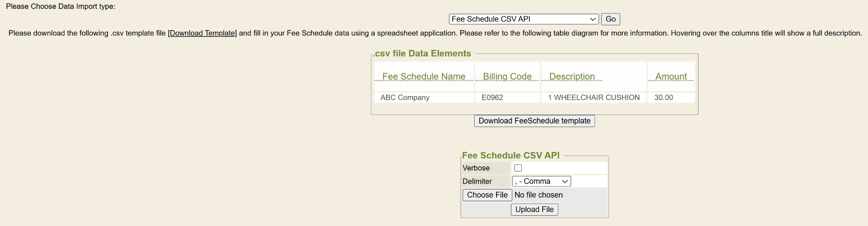Image resolution: width=868 pixels, height=226 pixels.
Task: Click the No file chosen text
Action: [x=538, y=195]
